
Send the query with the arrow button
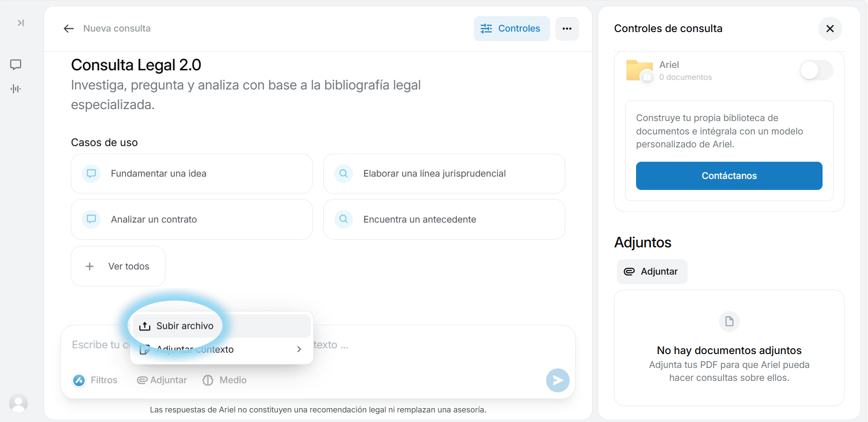coord(557,380)
